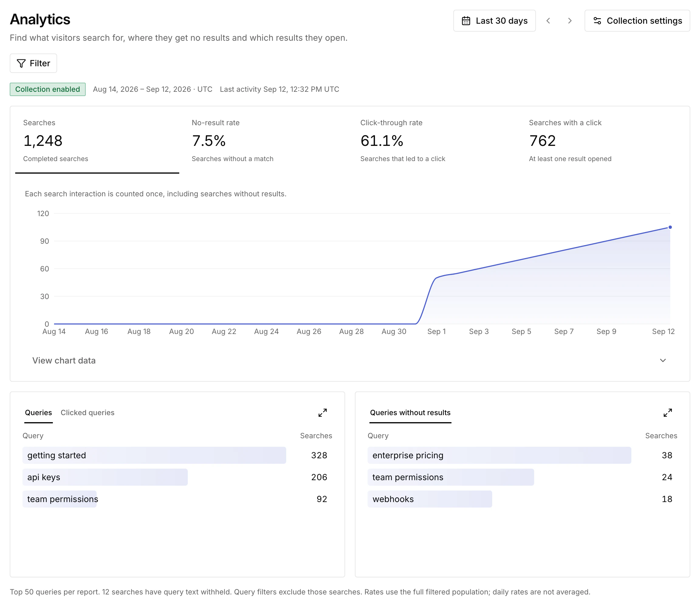Open Collection settings
700x606 pixels.
pyautogui.click(x=637, y=21)
